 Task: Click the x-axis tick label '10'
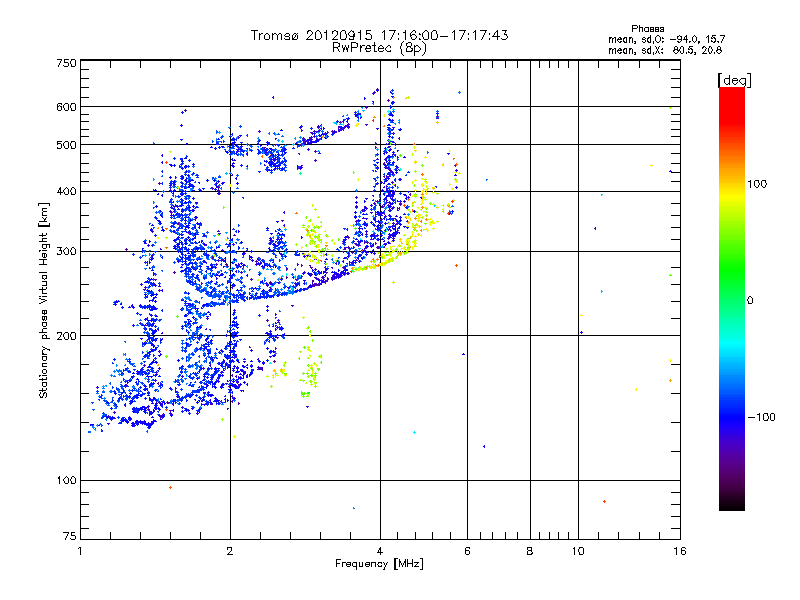point(578,551)
